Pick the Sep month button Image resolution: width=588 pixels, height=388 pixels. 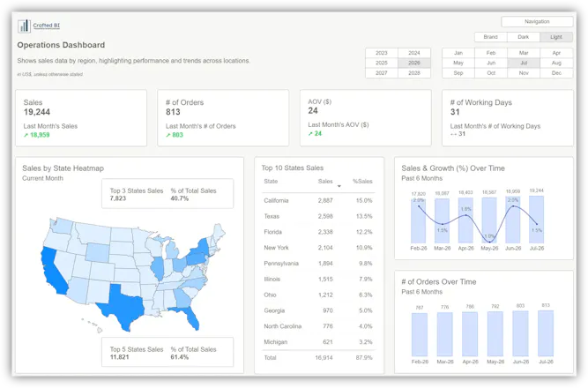pos(458,73)
